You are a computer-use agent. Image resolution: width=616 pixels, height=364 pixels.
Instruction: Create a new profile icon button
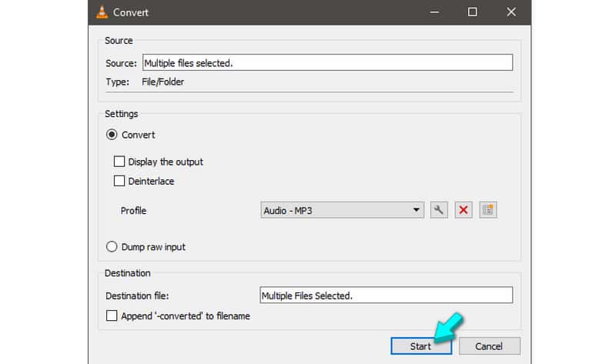pyautogui.click(x=488, y=210)
